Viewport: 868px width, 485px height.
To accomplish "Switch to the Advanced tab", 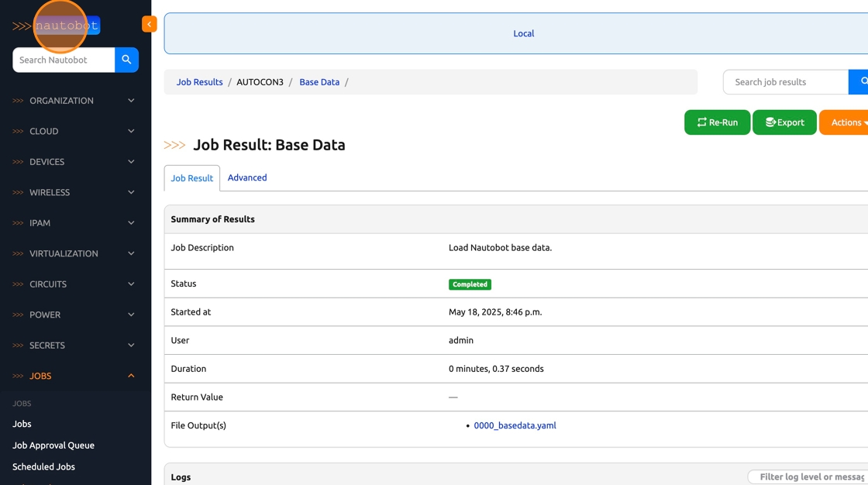I will [x=247, y=177].
